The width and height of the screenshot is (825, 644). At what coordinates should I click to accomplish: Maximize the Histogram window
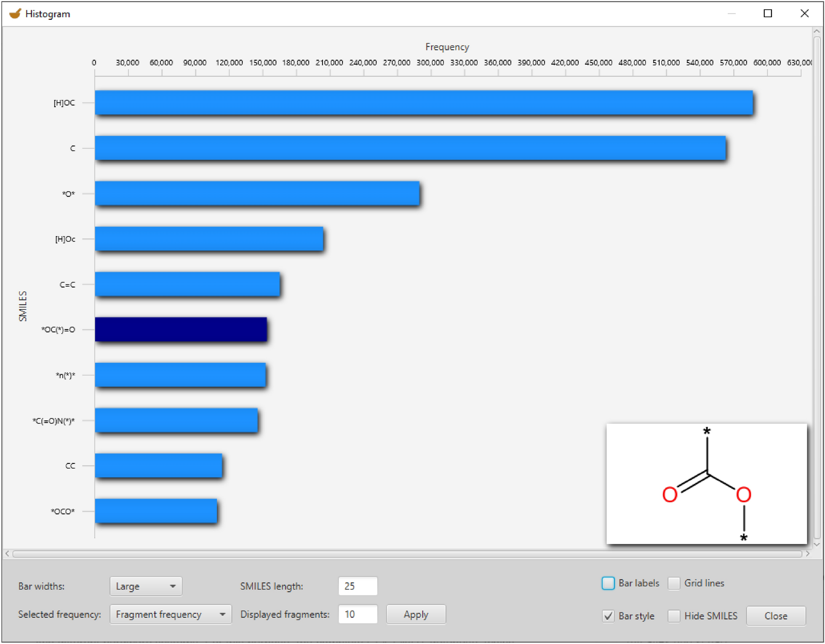768,13
